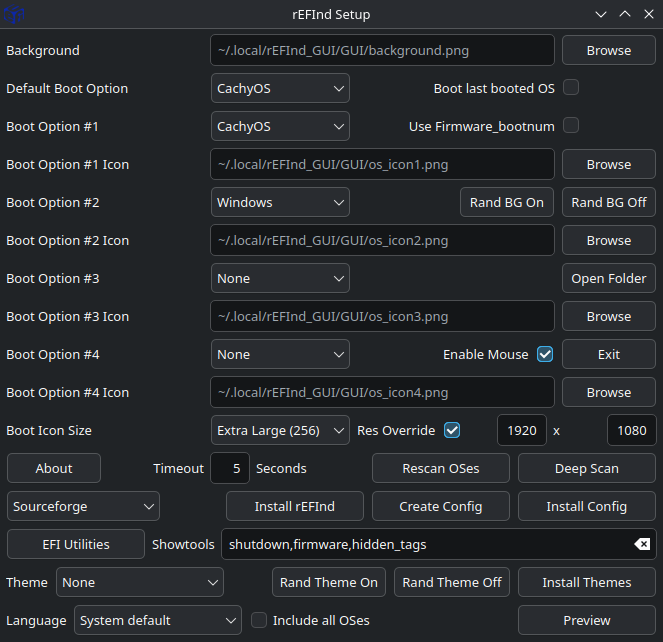This screenshot has width=663, height=642.
Task: Click the 1080 resolution height field
Action: 632,430
